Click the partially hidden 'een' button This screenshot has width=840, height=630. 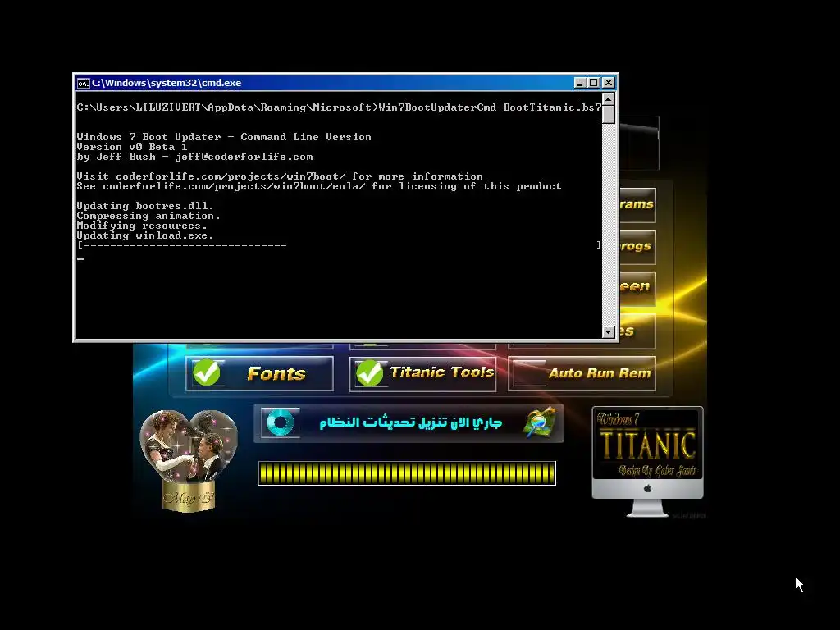coord(637,288)
